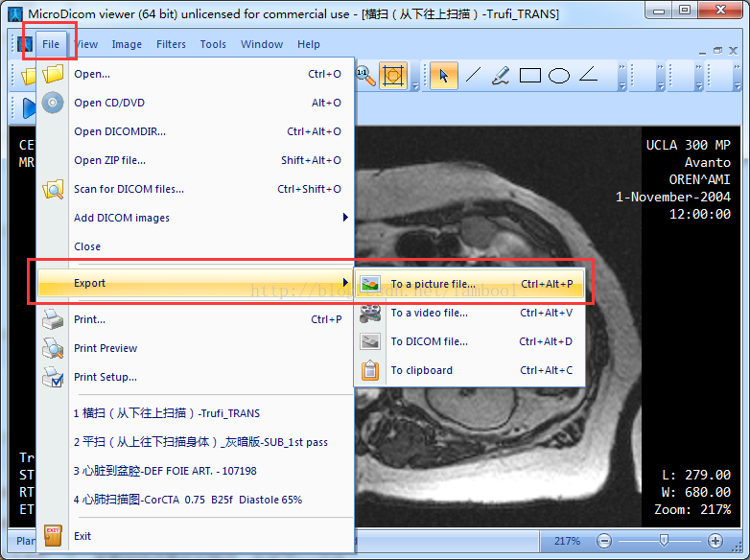Screen dimensions: 750x560
Task: Close the inner document window
Action: pos(733,51)
